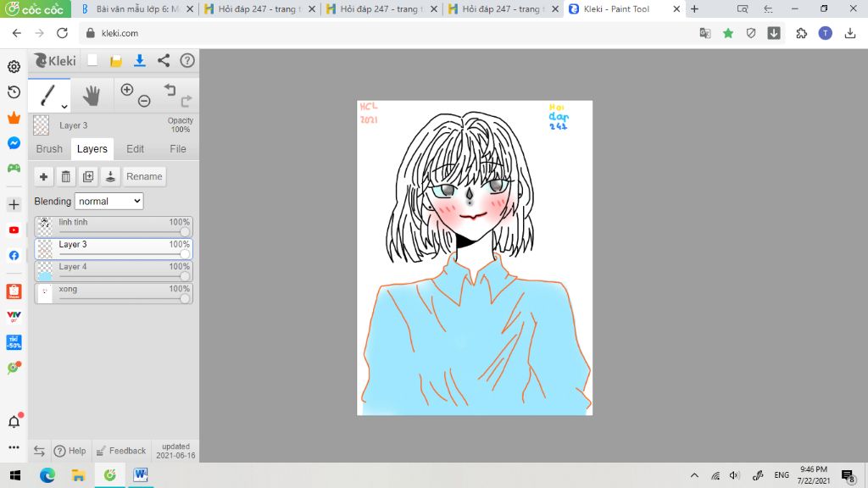The image size is (868, 488).
Task: Add a new layer
Action: [x=43, y=176]
